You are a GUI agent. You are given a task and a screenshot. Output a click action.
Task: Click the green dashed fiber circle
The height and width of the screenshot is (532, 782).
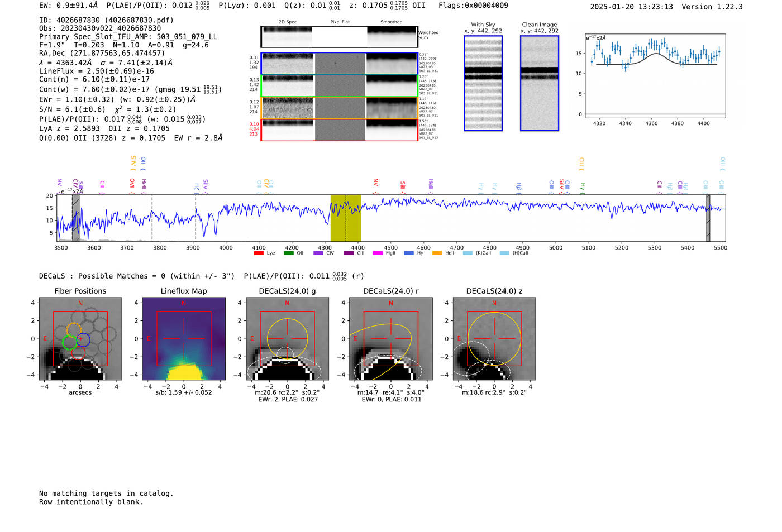[x=69, y=343]
